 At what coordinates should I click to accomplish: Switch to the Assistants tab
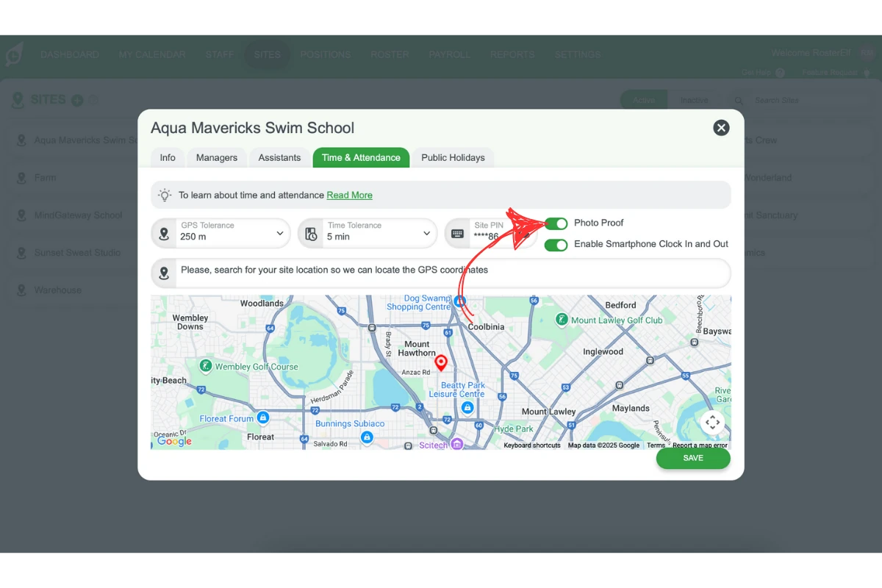click(x=279, y=157)
